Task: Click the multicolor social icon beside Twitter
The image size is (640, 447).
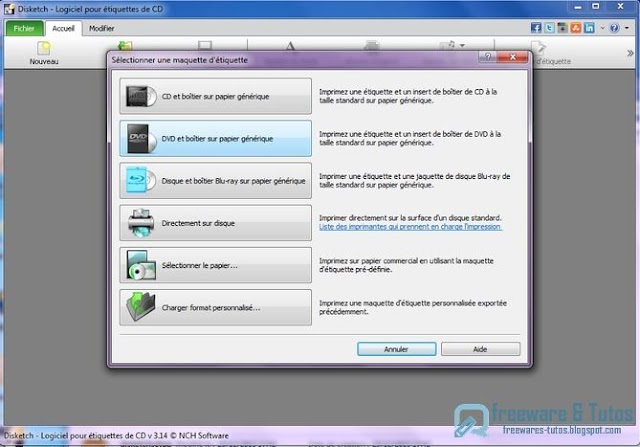Action: click(562, 28)
